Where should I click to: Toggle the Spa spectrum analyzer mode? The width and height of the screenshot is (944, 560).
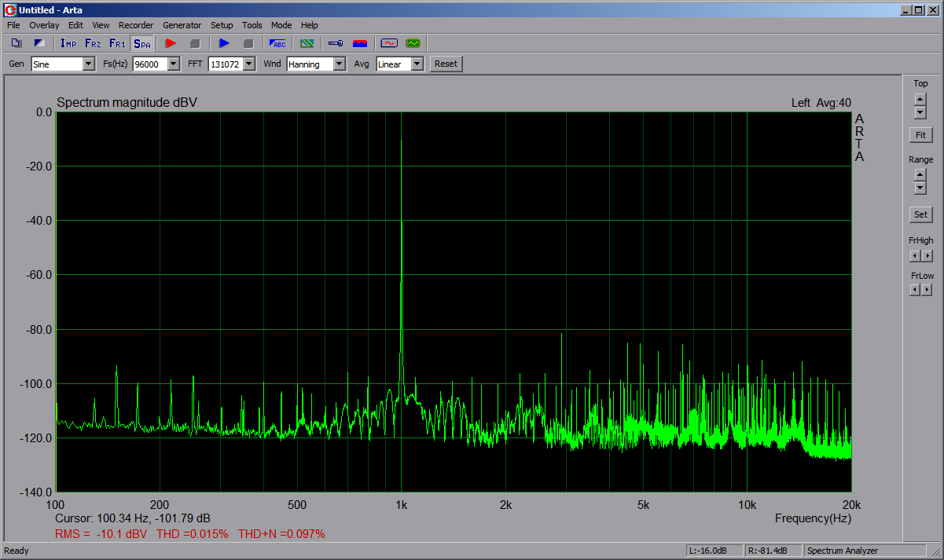(x=141, y=43)
